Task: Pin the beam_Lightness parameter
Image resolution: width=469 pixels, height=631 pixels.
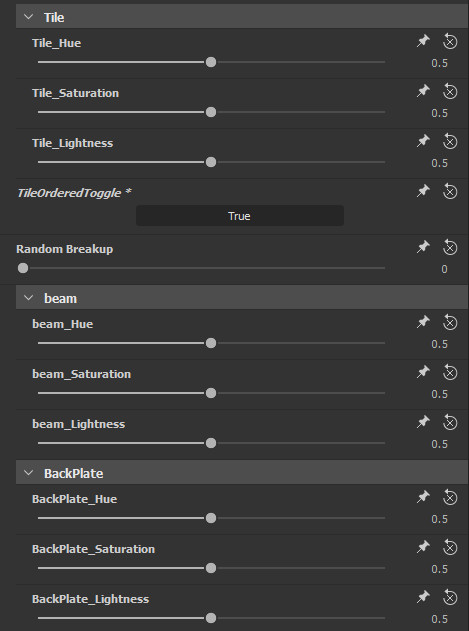Action: (x=423, y=422)
